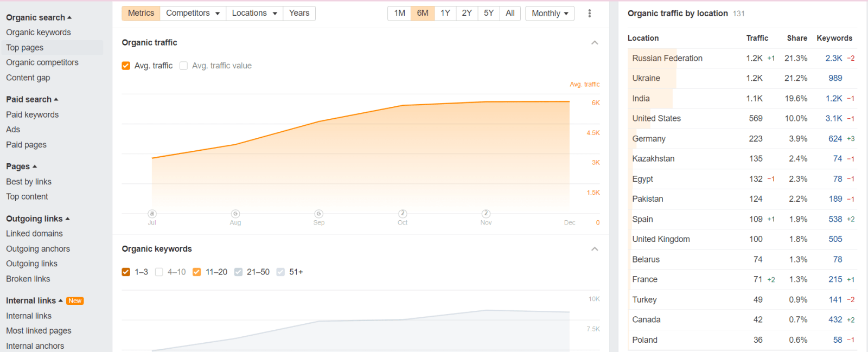Select the Metrics tab
Screen dimensions: 868x352
[x=141, y=13]
